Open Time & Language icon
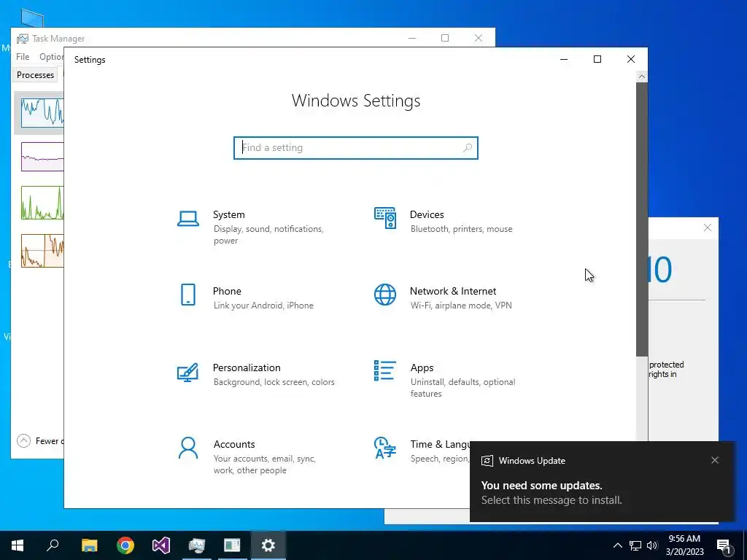 pyautogui.click(x=385, y=448)
